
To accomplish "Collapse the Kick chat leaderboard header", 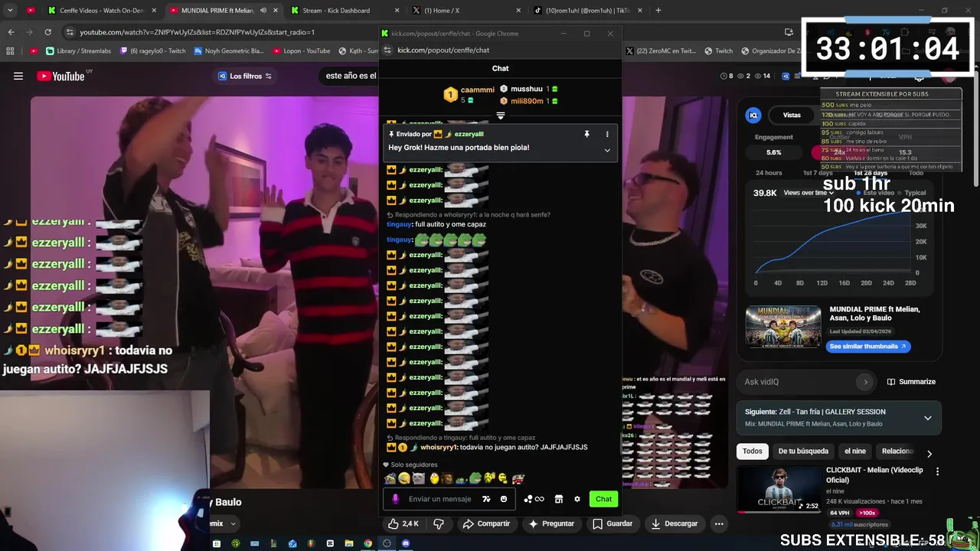I will [x=500, y=116].
